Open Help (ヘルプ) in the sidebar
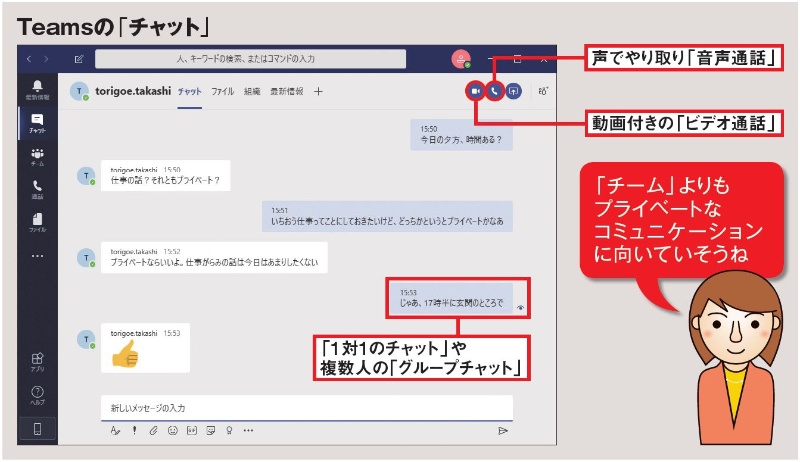 coord(37,394)
